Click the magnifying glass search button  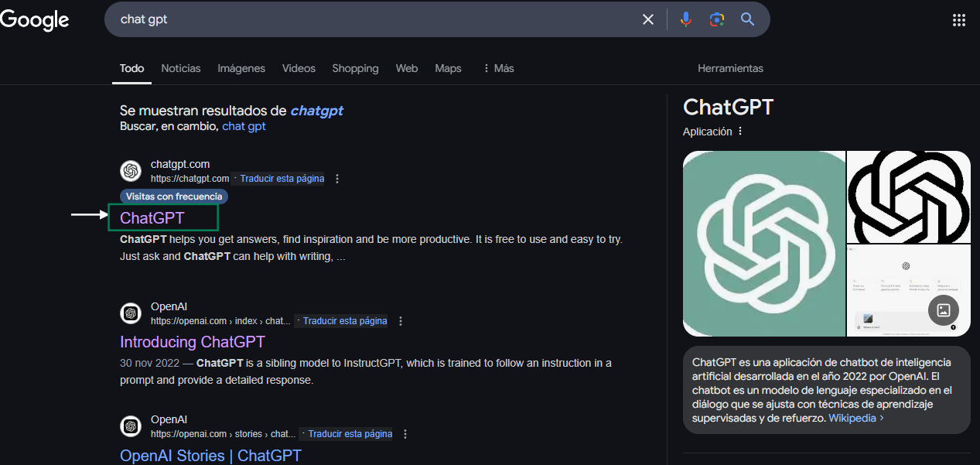point(747,19)
